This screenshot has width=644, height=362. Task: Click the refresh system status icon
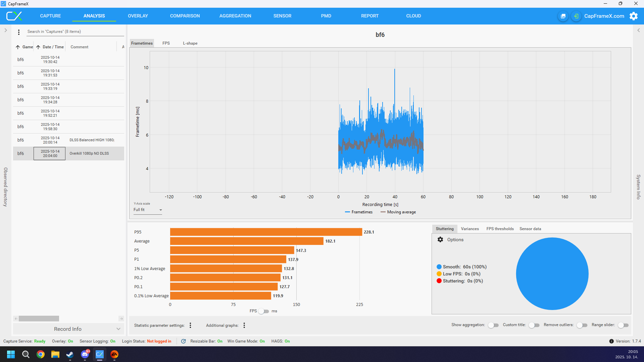(x=184, y=341)
